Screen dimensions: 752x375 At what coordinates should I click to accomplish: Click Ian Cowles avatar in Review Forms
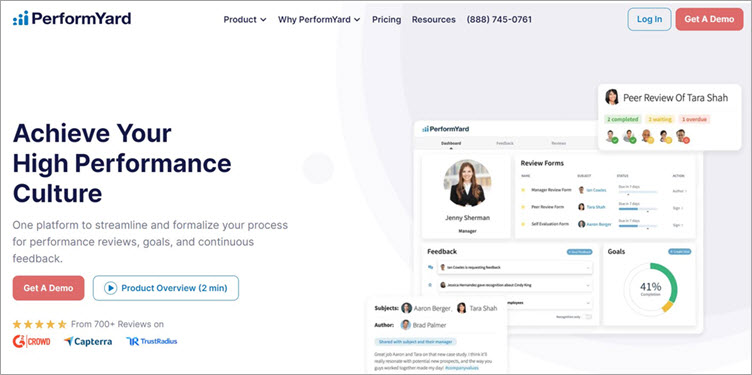tap(581, 190)
